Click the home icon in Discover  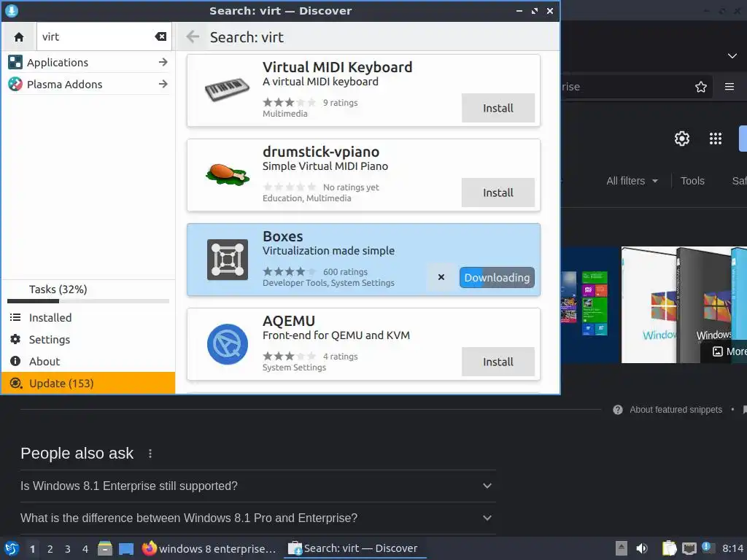pyautogui.click(x=18, y=36)
